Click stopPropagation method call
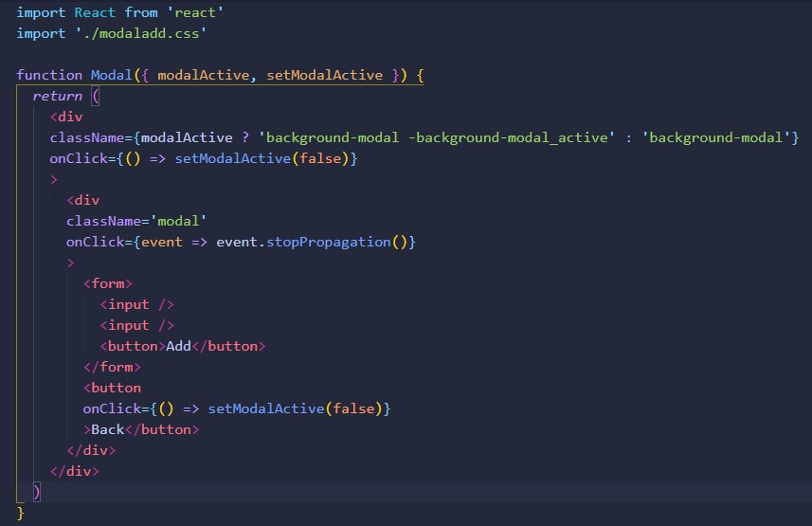 tap(329, 242)
